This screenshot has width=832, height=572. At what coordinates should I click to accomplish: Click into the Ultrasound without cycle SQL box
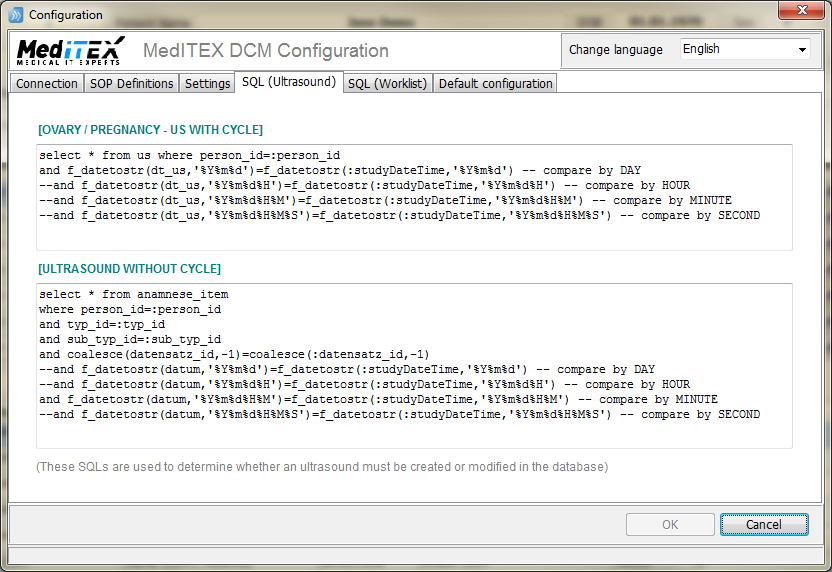(414, 366)
